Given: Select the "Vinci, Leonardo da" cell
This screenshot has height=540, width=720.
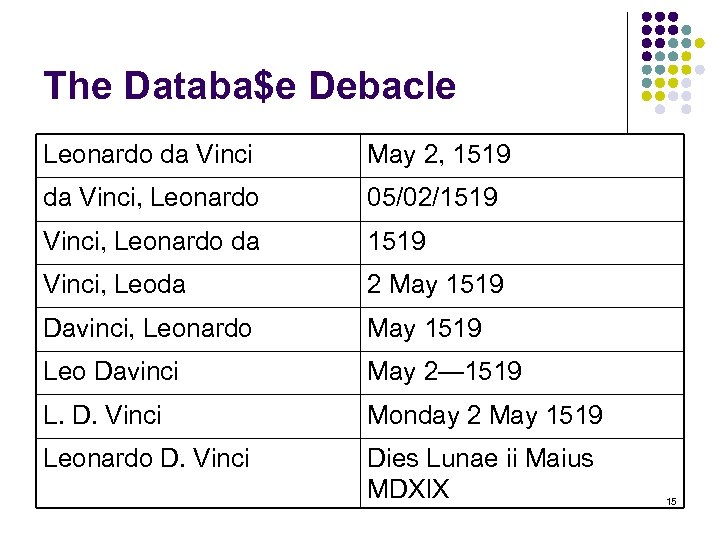Looking at the screenshot, I should coord(152,241).
